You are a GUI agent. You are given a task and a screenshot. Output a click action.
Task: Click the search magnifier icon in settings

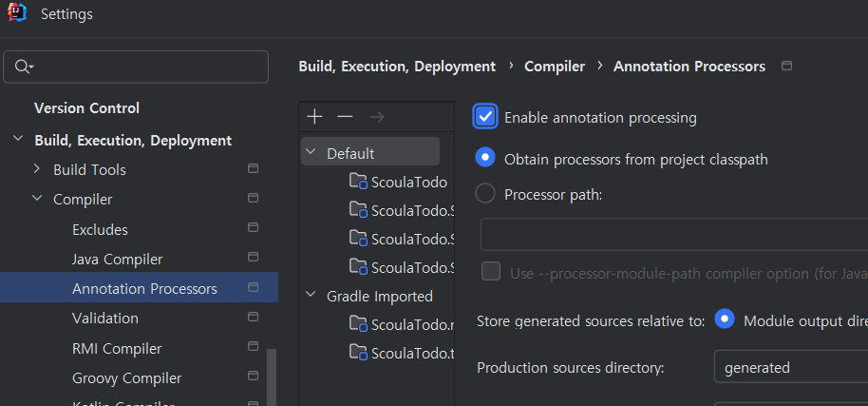pyautogui.click(x=23, y=67)
